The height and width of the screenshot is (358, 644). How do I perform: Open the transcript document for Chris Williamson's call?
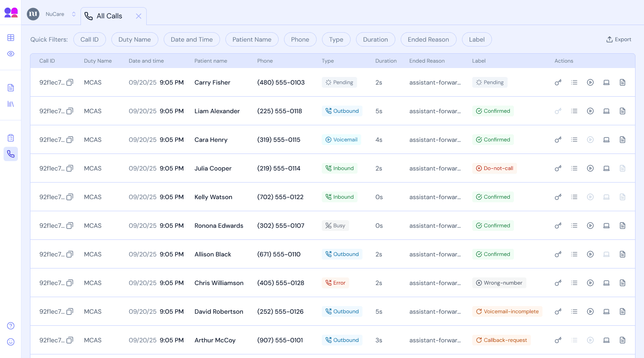[x=623, y=283]
